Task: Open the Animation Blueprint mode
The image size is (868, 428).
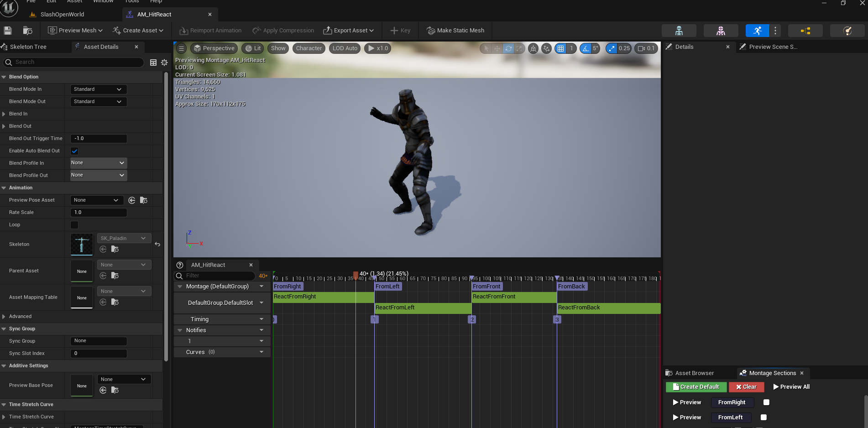Action: tap(805, 31)
